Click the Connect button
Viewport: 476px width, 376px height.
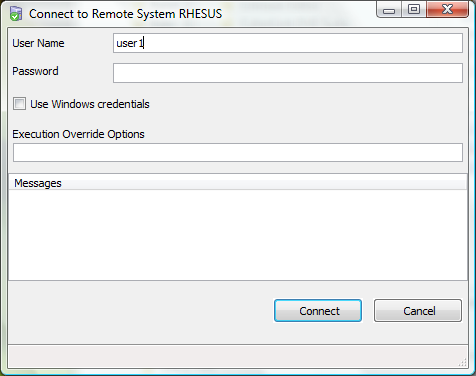(x=318, y=311)
